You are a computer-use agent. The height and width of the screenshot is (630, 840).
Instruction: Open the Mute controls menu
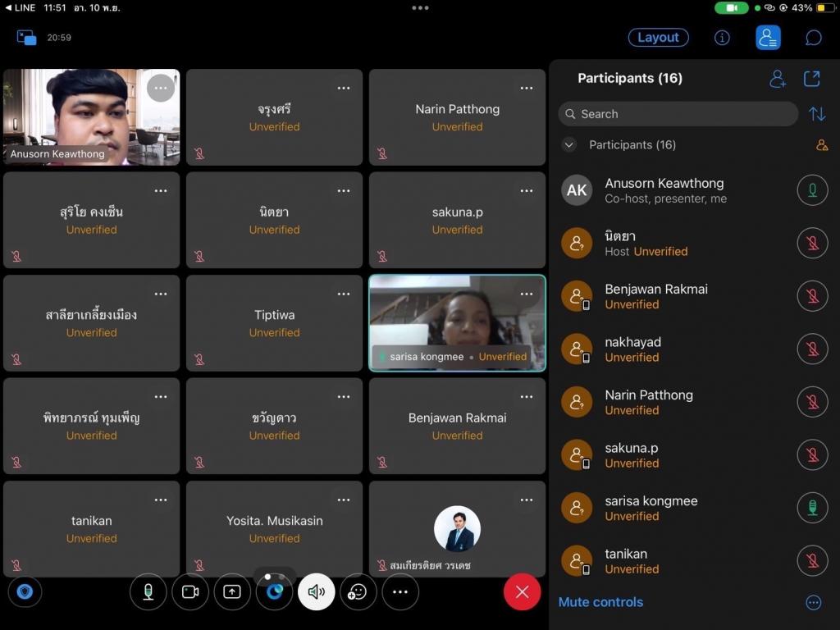(x=600, y=602)
